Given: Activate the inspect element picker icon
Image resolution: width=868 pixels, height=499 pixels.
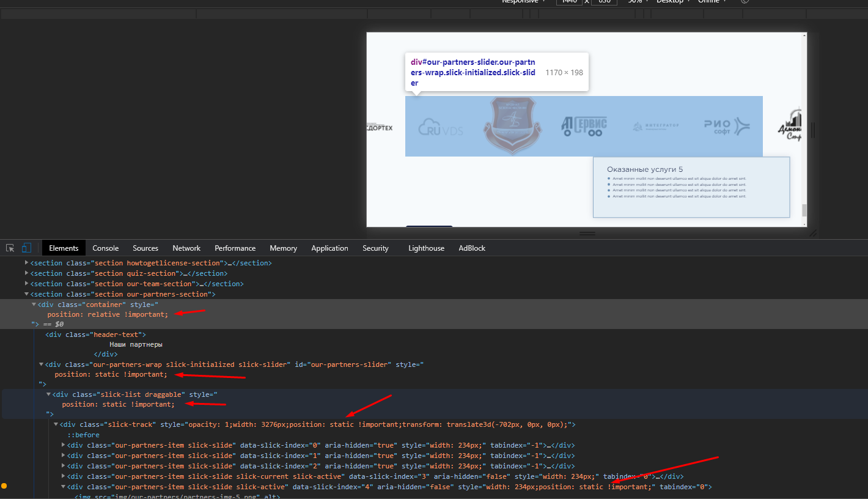Looking at the screenshot, I should (10, 248).
